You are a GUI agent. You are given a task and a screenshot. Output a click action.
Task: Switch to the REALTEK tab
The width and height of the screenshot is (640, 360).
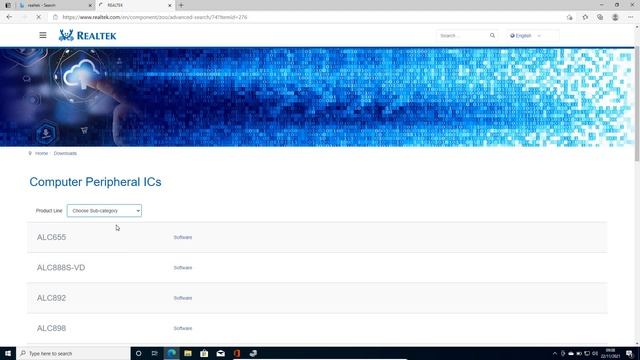point(135,5)
